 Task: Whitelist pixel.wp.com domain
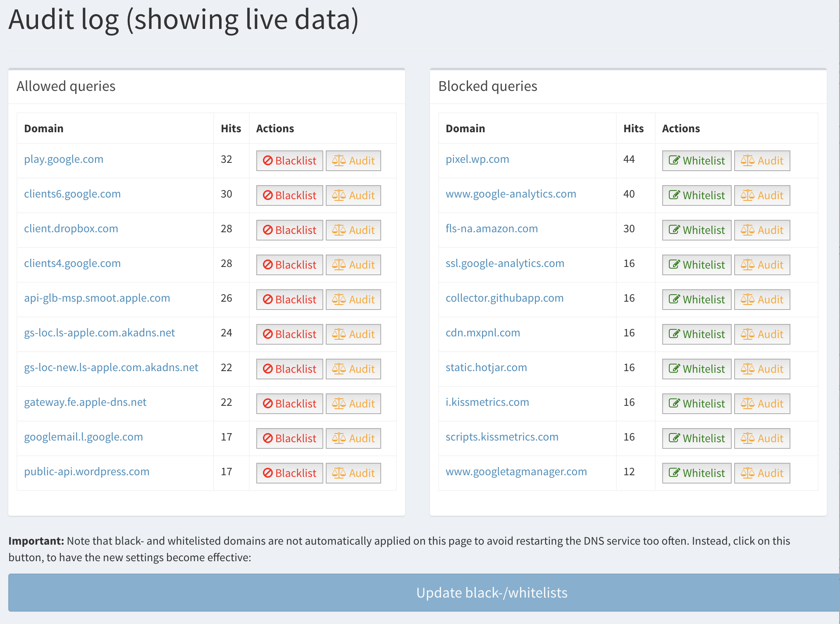[x=697, y=161]
